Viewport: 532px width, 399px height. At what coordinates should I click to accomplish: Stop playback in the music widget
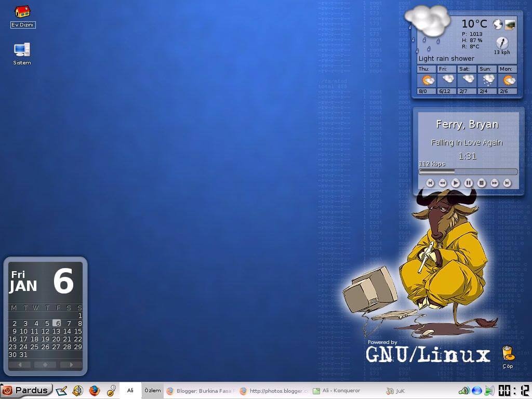coord(482,183)
